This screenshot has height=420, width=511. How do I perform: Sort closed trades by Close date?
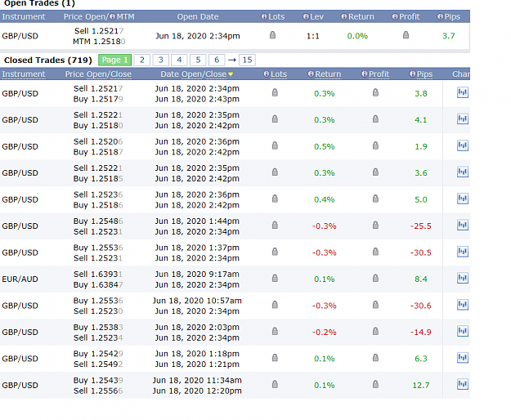216,74
